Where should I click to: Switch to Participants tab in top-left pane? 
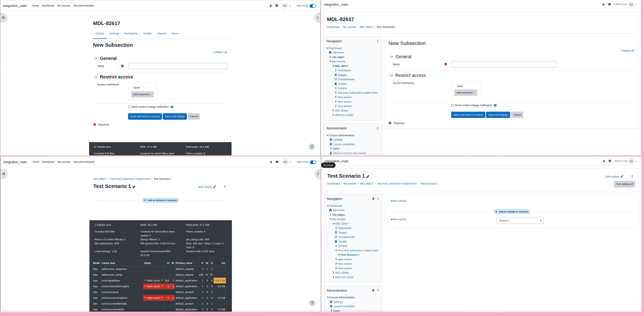pos(131,33)
